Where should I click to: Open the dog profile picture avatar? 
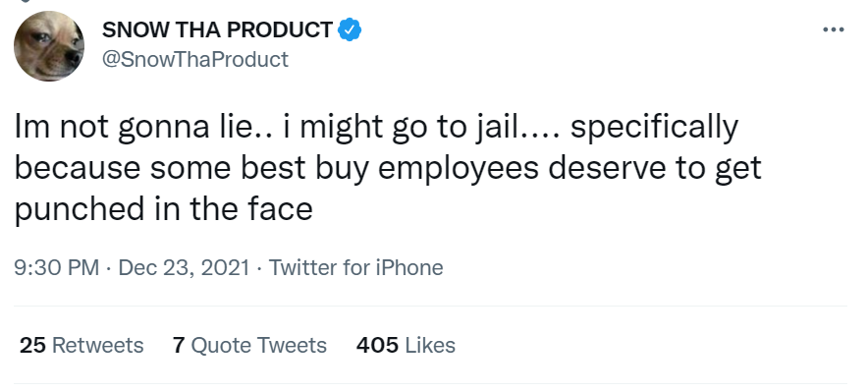[x=49, y=46]
